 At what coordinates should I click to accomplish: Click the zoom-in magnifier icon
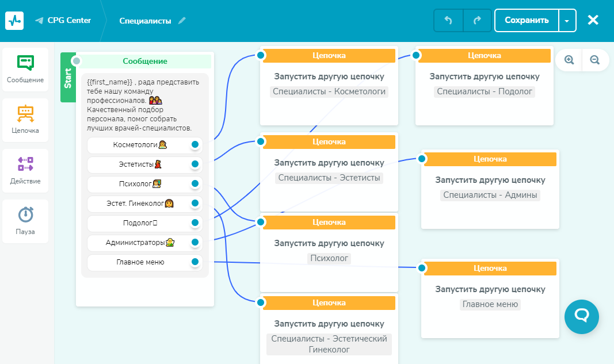(x=568, y=60)
